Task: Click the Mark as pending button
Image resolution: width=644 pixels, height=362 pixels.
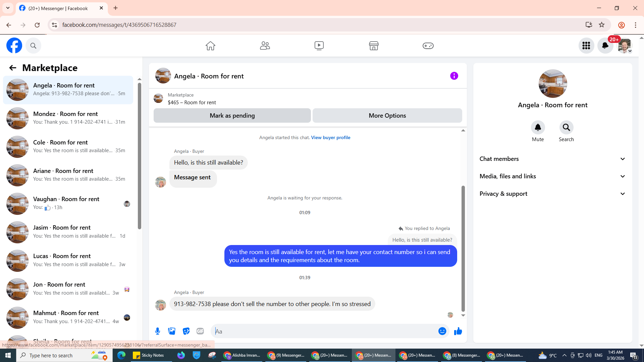Action: pos(232,116)
